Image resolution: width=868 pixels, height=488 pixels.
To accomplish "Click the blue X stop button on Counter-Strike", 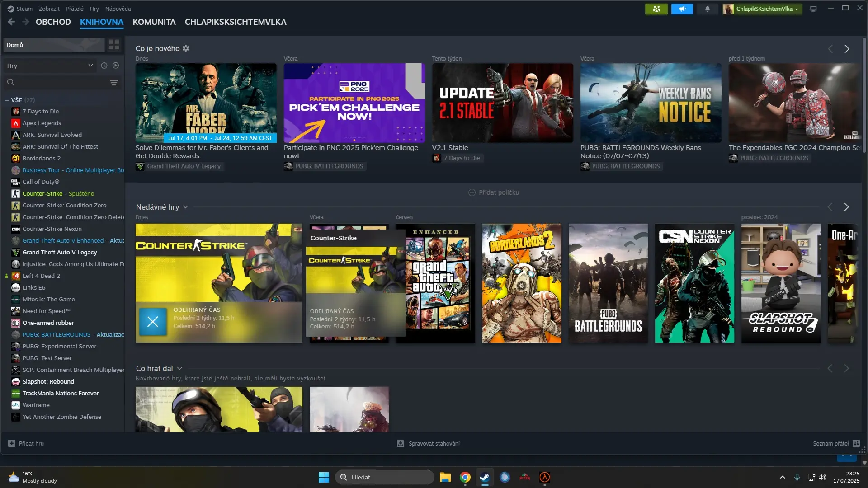I will point(153,322).
